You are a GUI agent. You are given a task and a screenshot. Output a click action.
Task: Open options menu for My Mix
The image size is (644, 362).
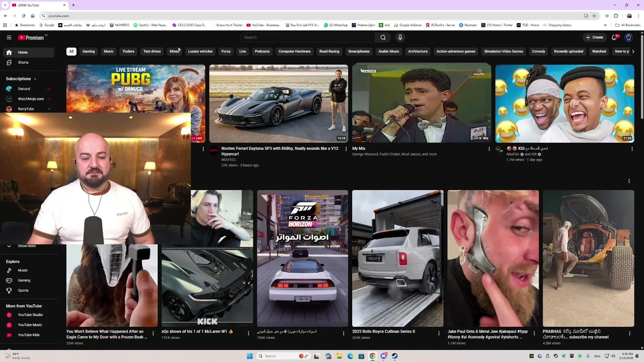coord(489,149)
